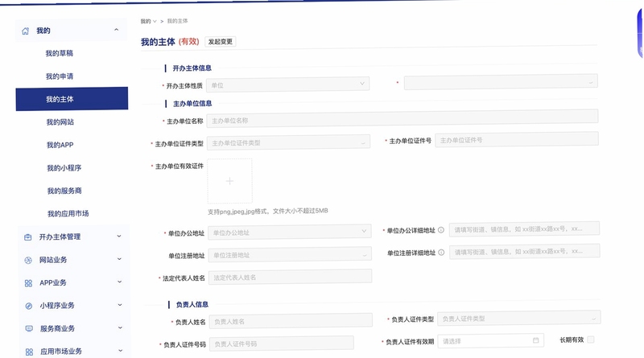Click the 主办单位证件号 input field
The height and width of the screenshot is (358, 644).
click(x=517, y=140)
